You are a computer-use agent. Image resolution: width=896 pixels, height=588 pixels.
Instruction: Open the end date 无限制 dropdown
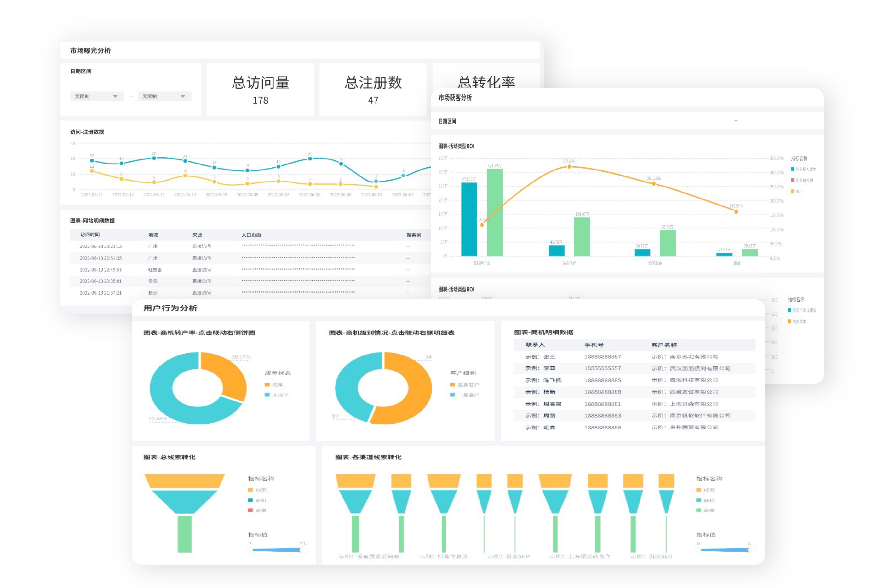tap(164, 96)
